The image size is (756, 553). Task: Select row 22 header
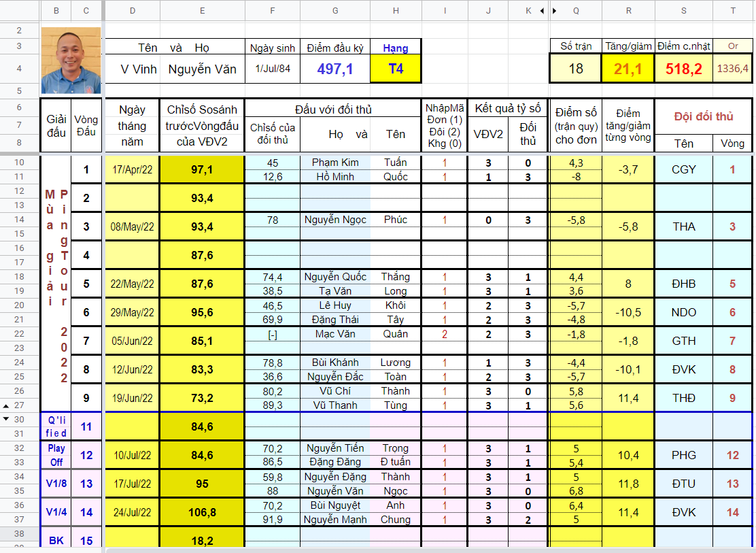point(19,333)
